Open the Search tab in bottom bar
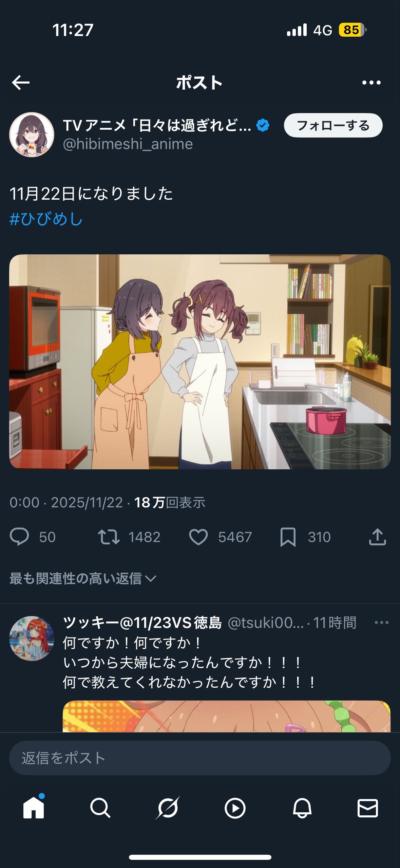 point(100,808)
